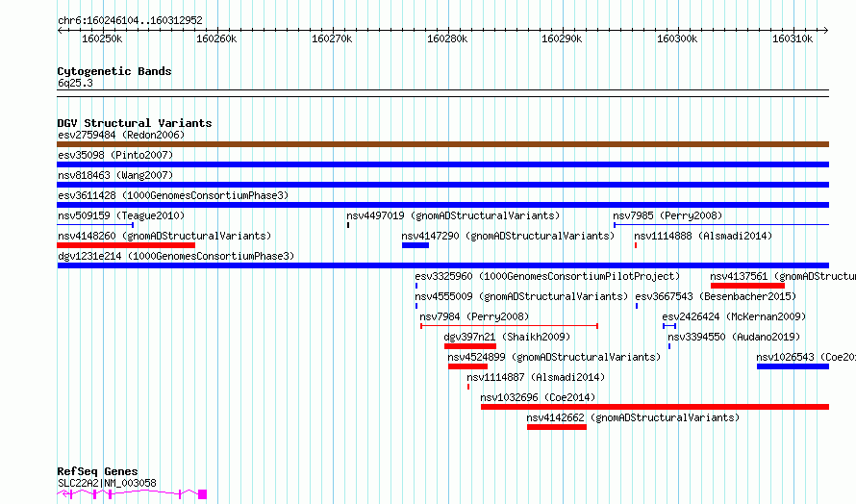Click the nsv4142662 red variant bar

pos(557,427)
